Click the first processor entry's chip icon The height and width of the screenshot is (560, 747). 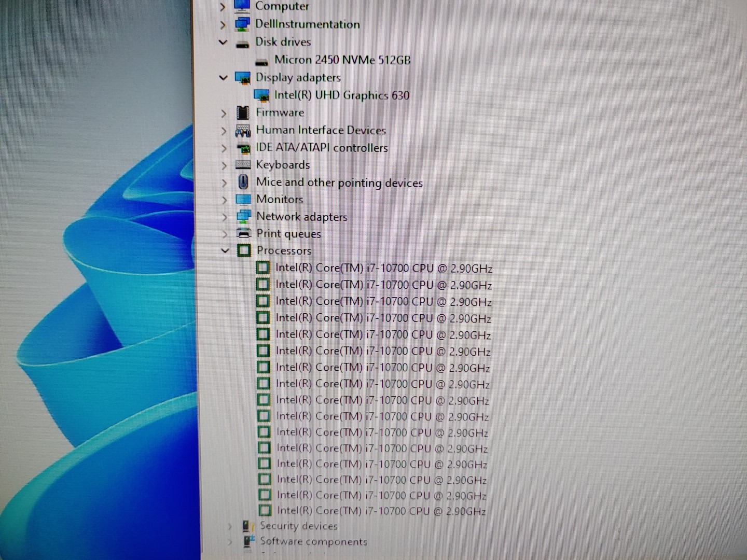coord(263,268)
